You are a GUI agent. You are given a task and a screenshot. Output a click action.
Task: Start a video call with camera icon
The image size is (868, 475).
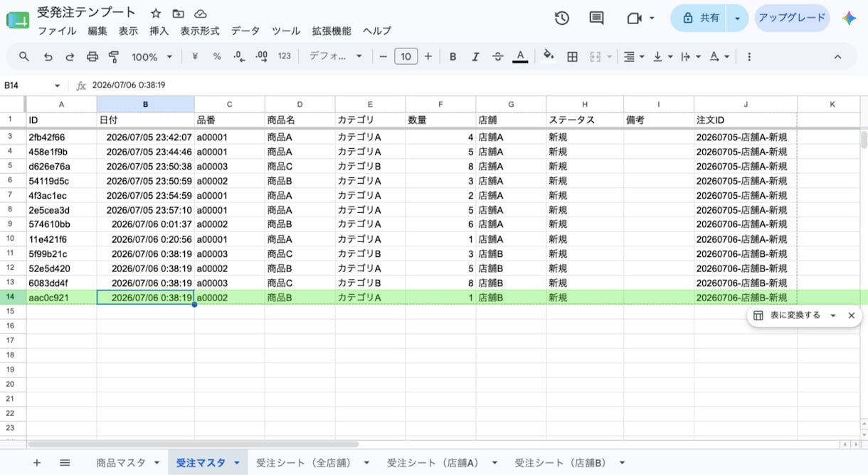[x=635, y=19]
